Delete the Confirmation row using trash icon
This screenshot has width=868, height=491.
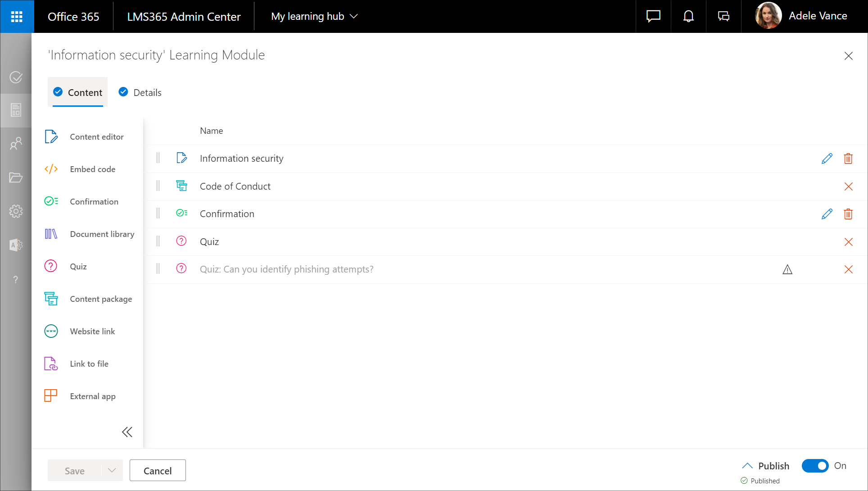click(848, 214)
